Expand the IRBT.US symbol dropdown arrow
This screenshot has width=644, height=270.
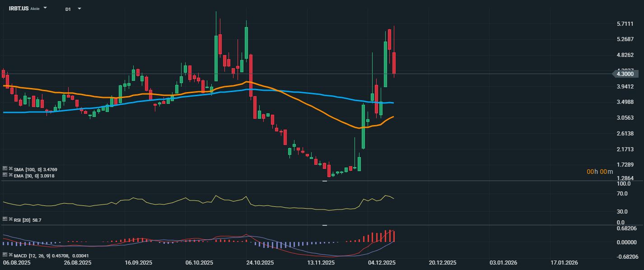coord(45,8)
